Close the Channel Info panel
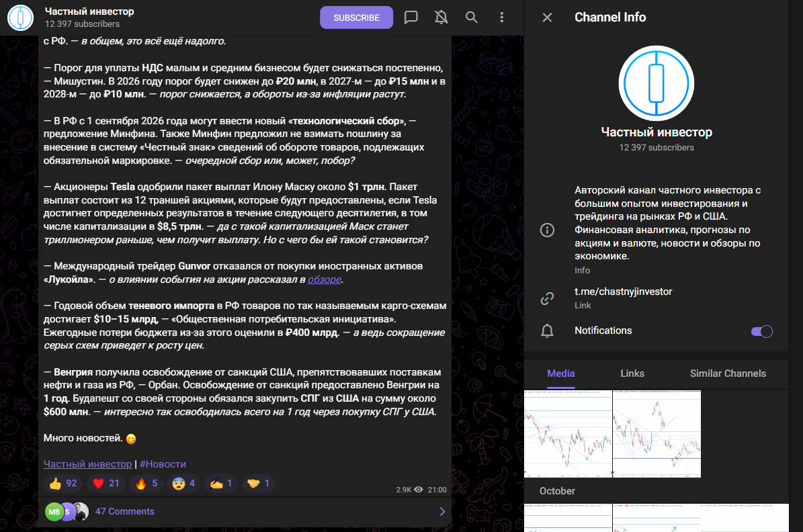Image resolution: width=803 pixels, height=532 pixels. tap(547, 17)
